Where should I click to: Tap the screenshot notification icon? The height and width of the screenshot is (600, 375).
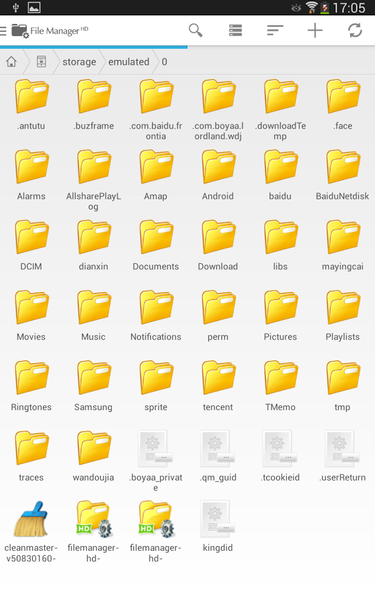pos(34,7)
